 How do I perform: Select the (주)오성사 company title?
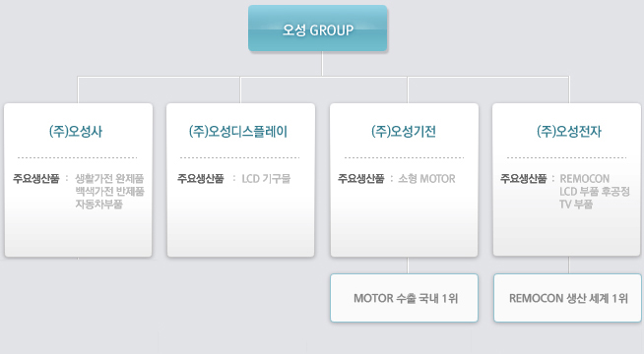click(76, 131)
